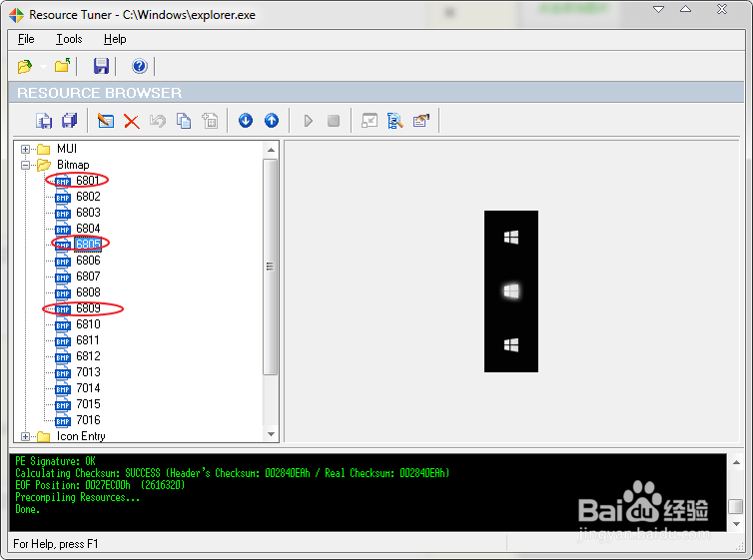Click the Stop square button
The height and width of the screenshot is (560, 753).
click(334, 121)
